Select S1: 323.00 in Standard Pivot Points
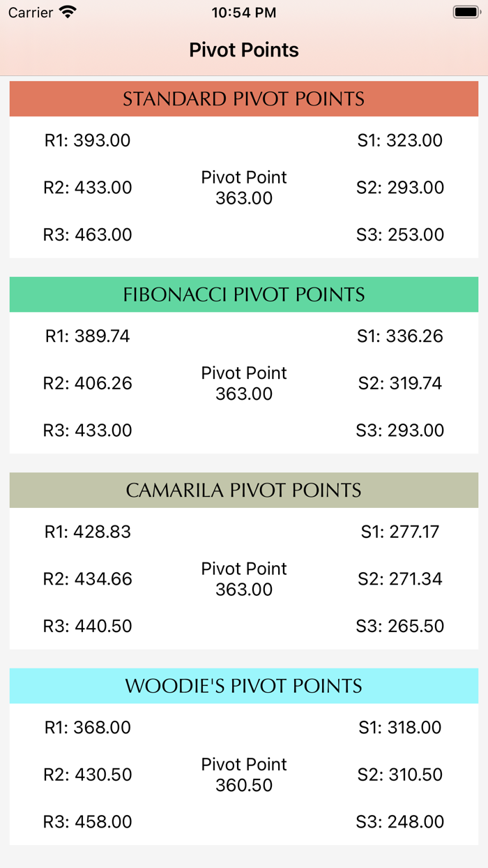 pyautogui.click(x=399, y=140)
